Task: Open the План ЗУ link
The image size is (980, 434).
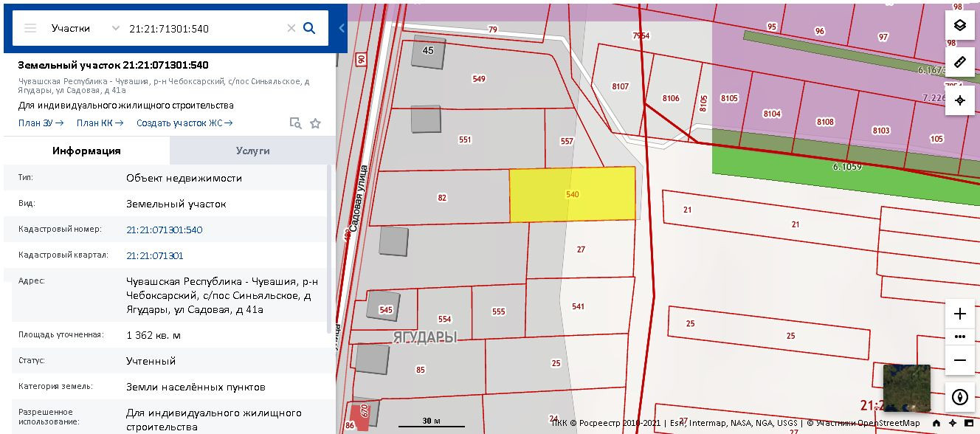Action: point(41,123)
